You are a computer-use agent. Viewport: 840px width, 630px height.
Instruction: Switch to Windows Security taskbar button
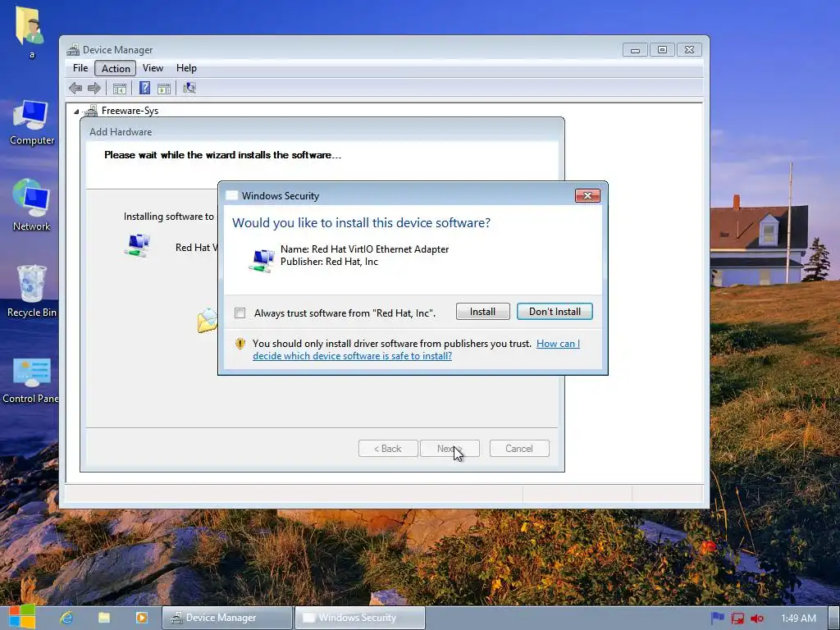coord(359,618)
